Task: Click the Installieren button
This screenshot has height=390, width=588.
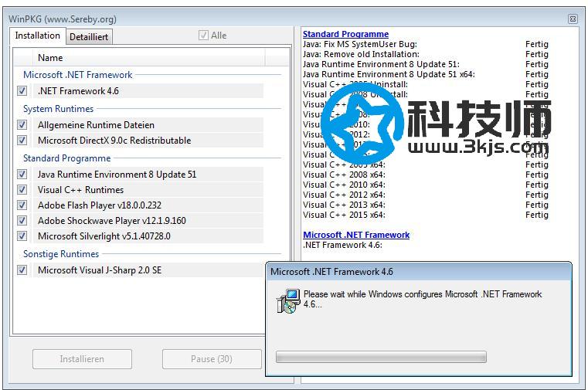Action: [x=82, y=359]
